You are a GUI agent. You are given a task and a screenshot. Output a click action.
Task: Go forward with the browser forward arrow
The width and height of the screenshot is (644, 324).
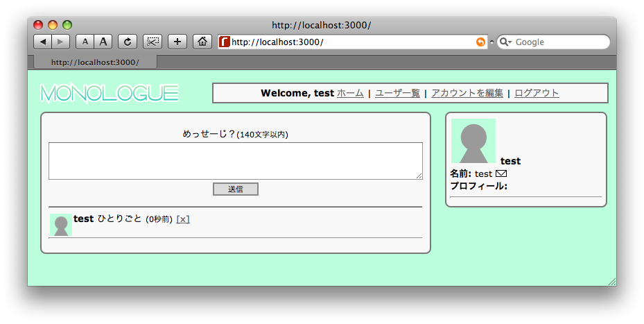[x=61, y=42]
